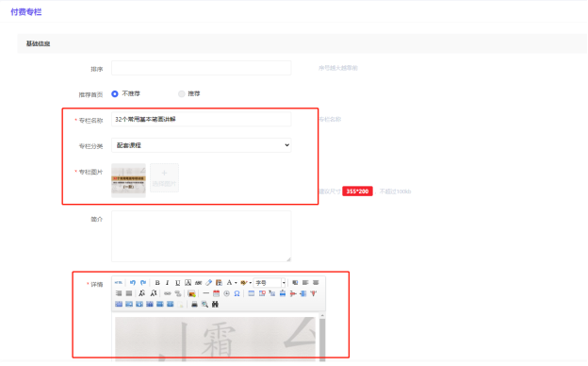Print editor content with printer icon
The height and width of the screenshot is (366, 588).
click(195, 305)
